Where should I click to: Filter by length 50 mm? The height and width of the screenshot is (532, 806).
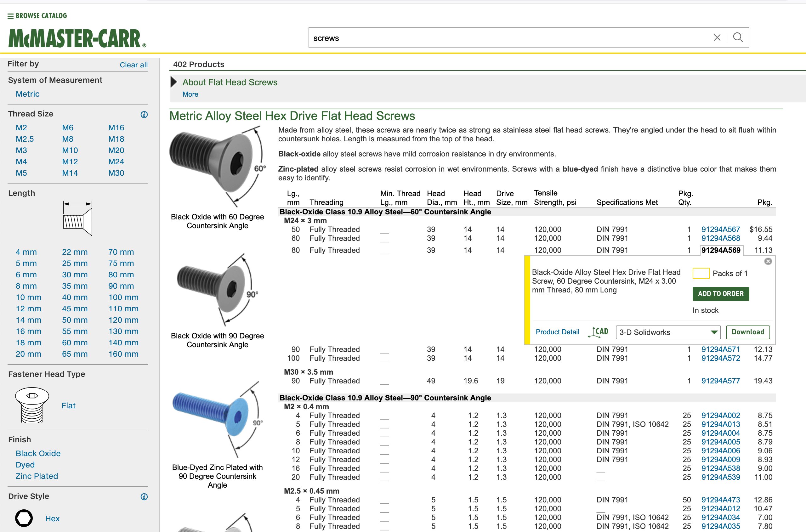pyautogui.click(x=75, y=320)
